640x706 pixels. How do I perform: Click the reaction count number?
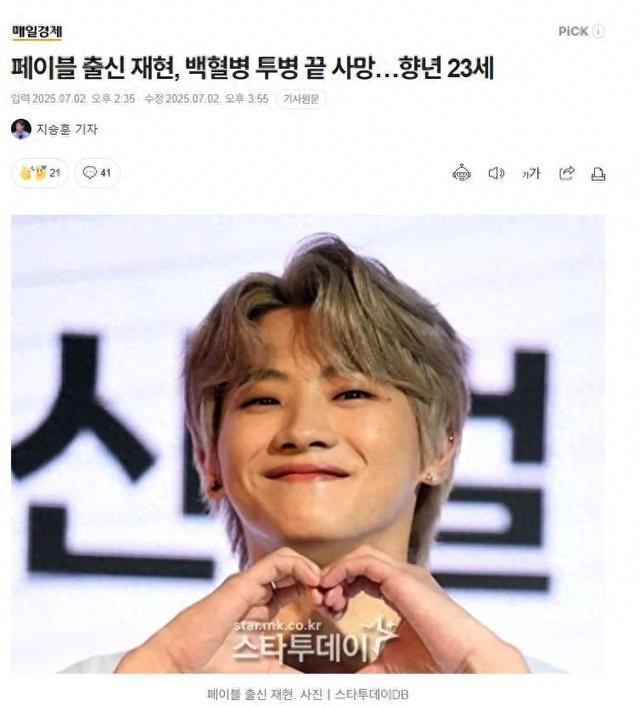55,173
